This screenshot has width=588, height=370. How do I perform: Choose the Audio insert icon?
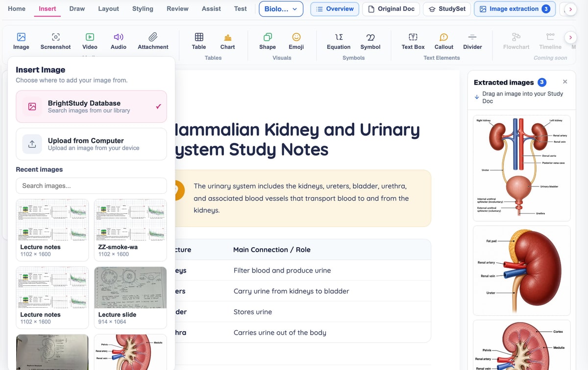click(x=119, y=41)
